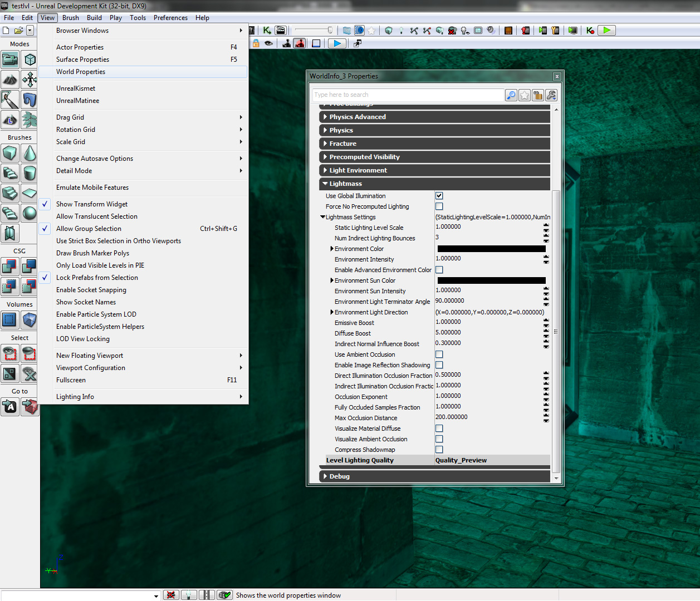Viewport: 700px width, 601px height.
Task: Switch to Geometry mode cube icon
Action: coord(30,59)
